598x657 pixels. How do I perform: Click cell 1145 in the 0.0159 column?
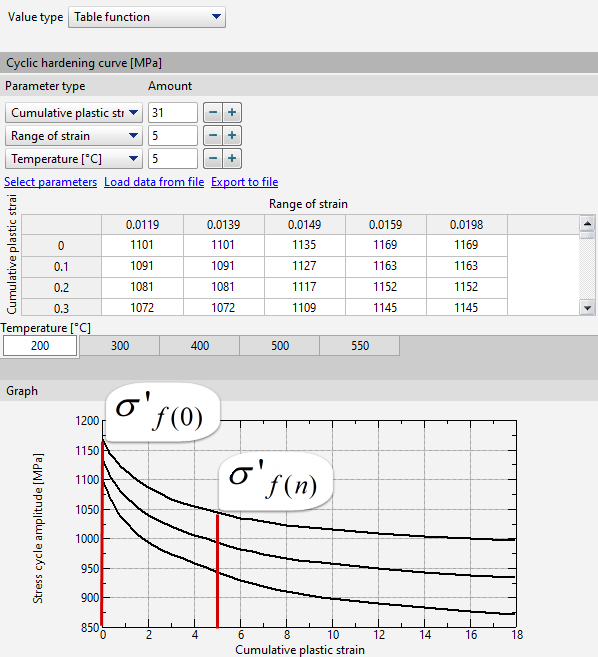(x=386, y=308)
